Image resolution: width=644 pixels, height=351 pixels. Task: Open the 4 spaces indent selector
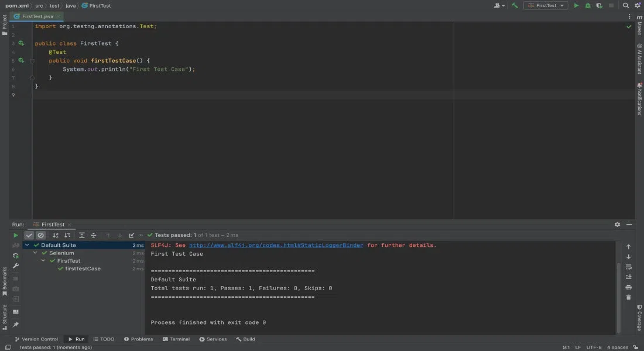pyautogui.click(x=617, y=347)
